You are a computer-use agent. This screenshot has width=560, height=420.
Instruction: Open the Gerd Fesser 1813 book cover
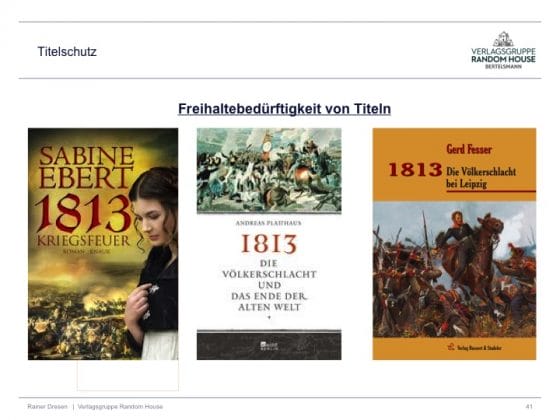pos(454,244)
